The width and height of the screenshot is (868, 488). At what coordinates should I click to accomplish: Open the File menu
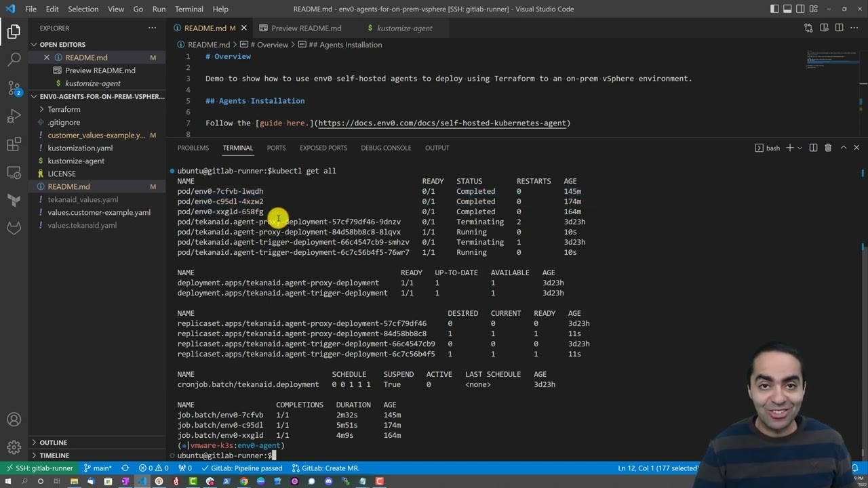[31, 9]
